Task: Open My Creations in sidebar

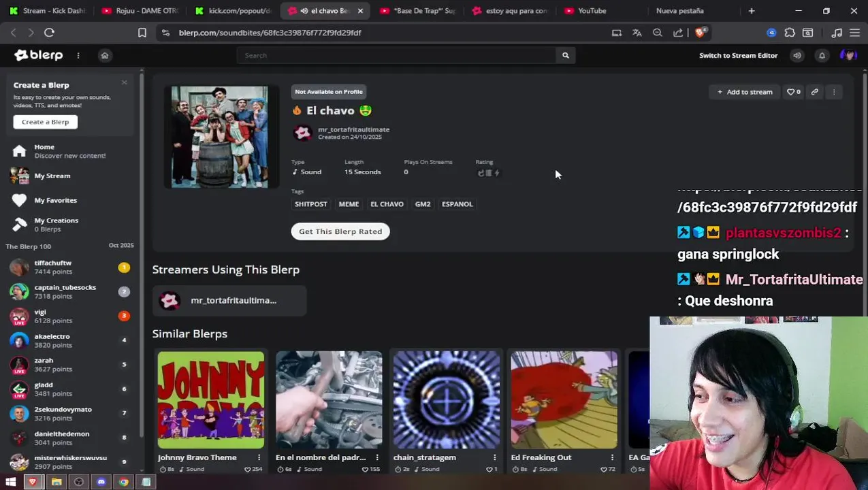Action: (69, 225)
